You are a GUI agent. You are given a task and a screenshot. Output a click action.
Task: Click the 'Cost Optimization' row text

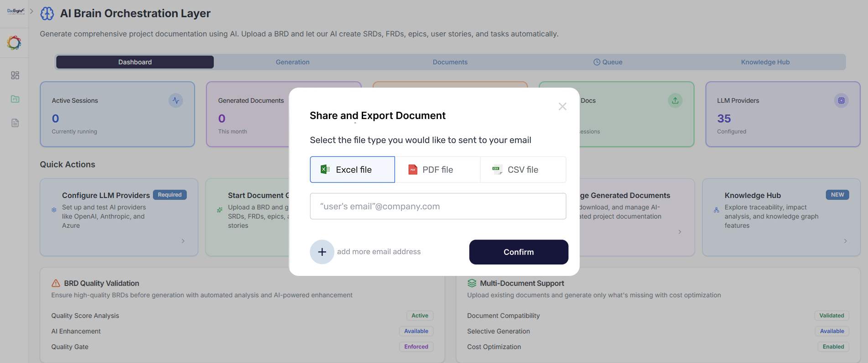[x=494, y=347]
